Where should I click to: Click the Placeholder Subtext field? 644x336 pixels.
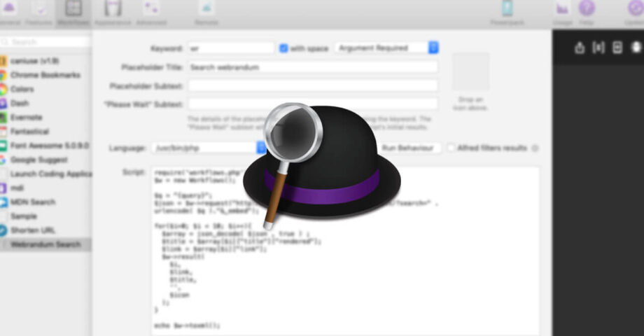tap(313, 85)
